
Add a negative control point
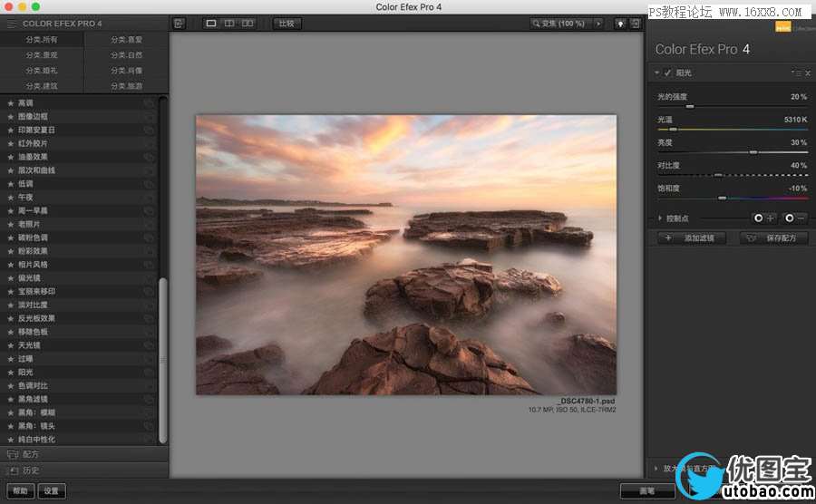pyautogui.click(x=796, y=218)
